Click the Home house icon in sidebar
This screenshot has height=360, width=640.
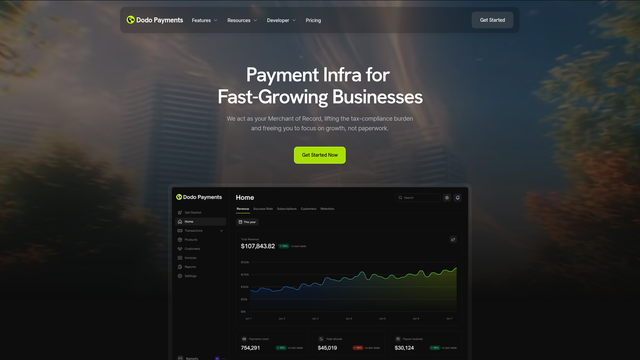coord(180,222)
